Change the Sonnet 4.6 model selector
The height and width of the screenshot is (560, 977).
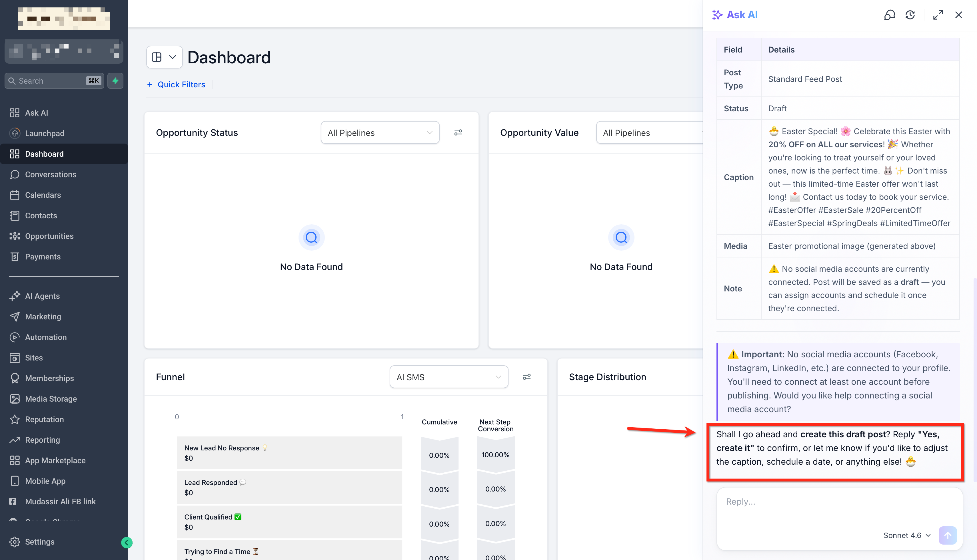pyautogui.click(x=907, y=535)
